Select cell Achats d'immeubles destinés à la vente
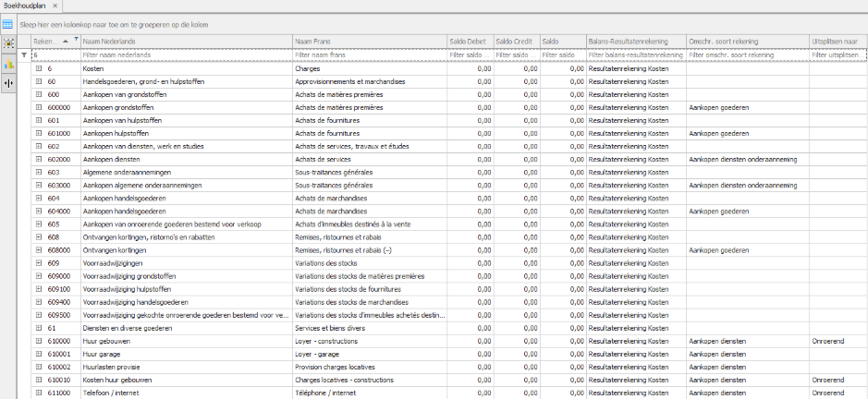The image size is (868, 399). pyautogui.click(x=370, y=224)
